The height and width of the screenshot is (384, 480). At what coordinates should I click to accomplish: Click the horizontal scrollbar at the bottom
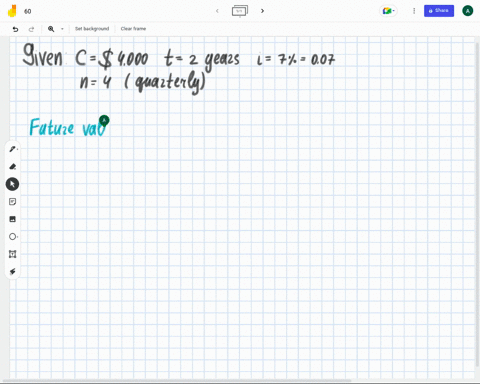(x=177, y=381)
